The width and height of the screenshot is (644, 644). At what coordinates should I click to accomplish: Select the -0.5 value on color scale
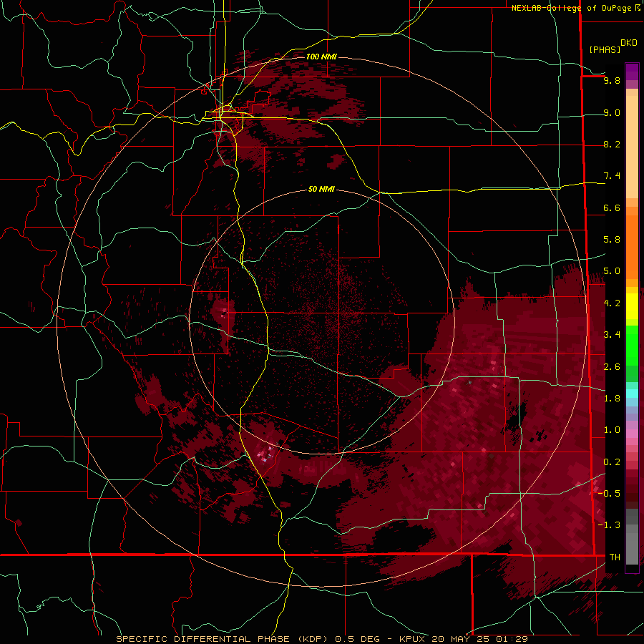(609, 493)
